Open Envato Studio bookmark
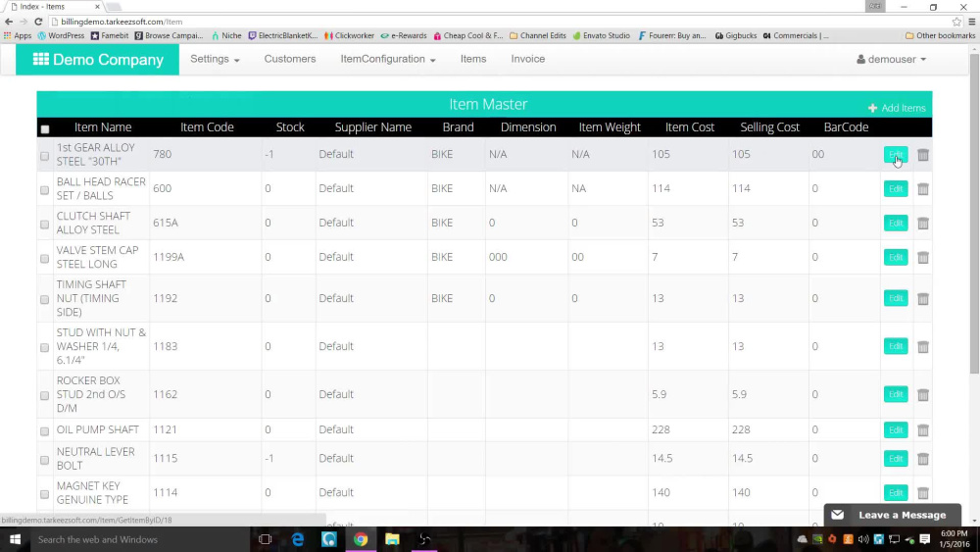The height and width of the screenshot is (552, 980). click(x=602, y=35)
